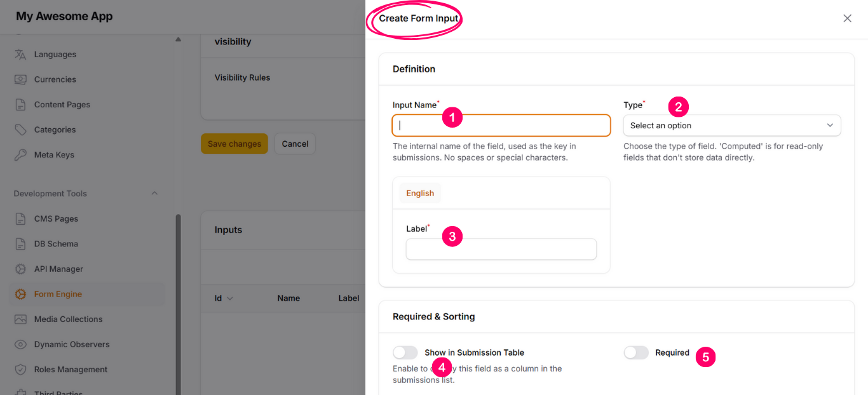Turn on the Required toggle

tap(636, 352)
